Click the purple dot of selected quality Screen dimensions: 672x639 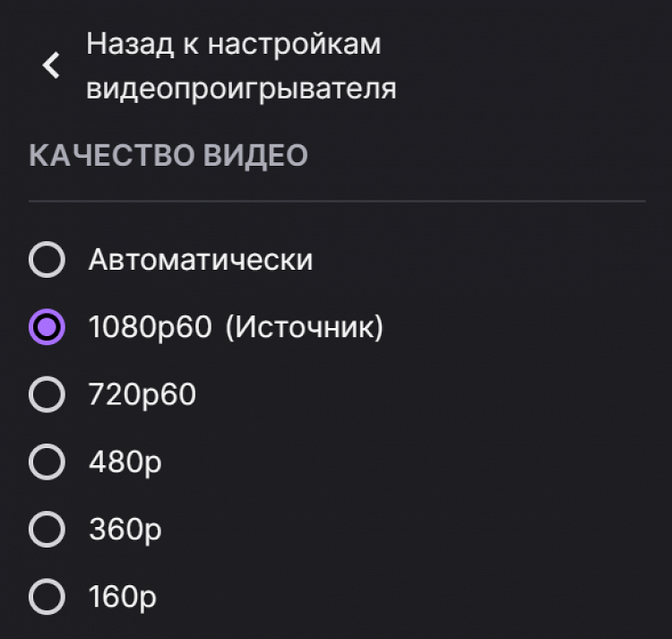coord(47,327)
